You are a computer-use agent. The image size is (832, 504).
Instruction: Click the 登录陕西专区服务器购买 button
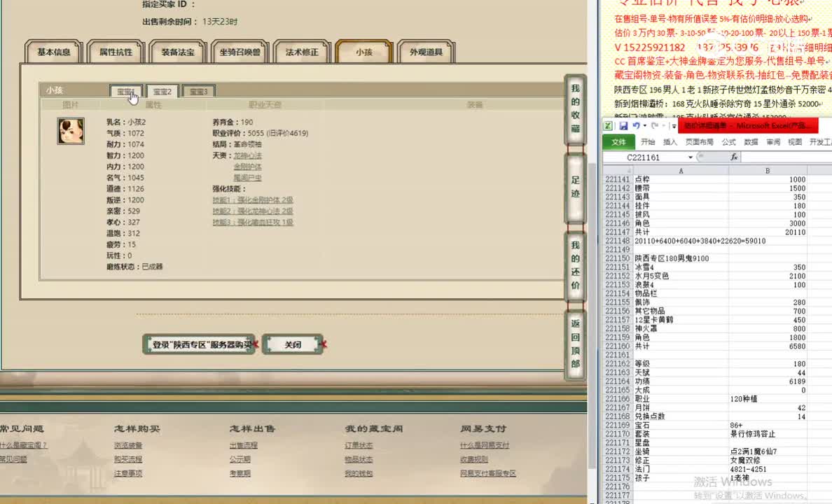(200, 344)
